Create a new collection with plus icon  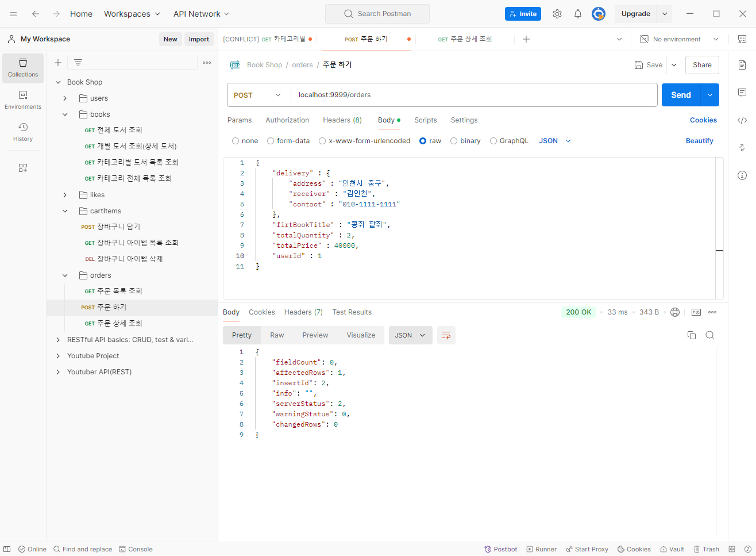(58, 63)
